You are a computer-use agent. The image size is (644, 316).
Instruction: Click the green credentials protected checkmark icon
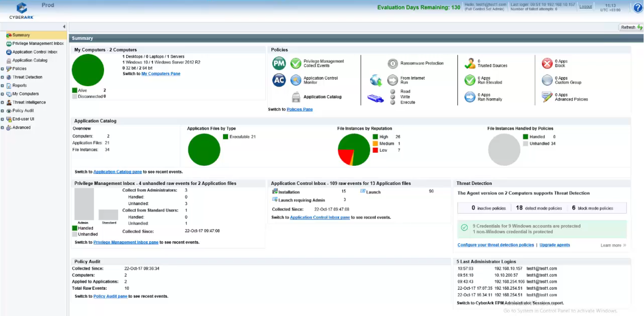[464, 227]
